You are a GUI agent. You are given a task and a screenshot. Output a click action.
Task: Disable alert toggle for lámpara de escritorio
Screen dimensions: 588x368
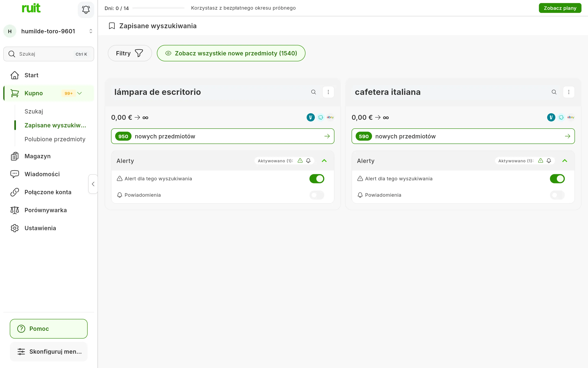point(317,179)
